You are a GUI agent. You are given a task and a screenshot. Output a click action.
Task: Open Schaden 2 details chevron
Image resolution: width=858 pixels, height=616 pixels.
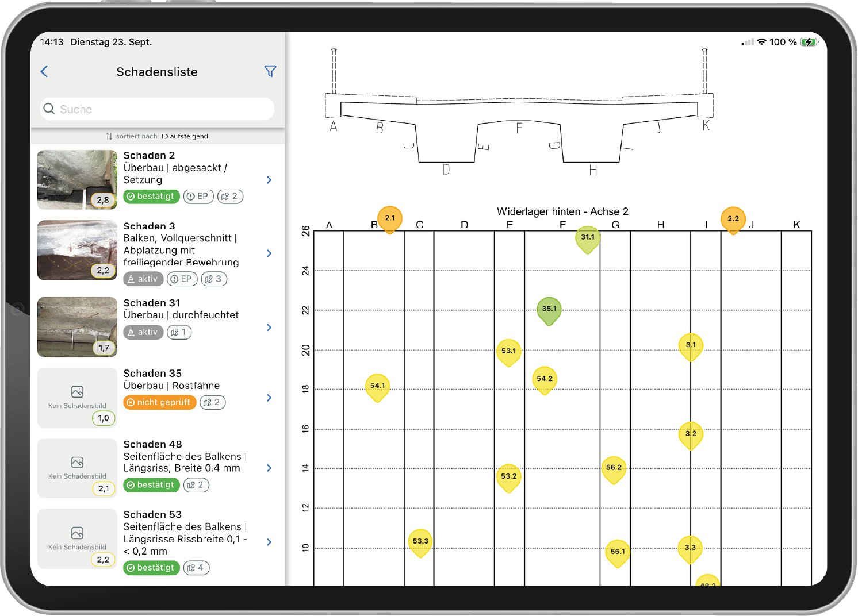269,180
